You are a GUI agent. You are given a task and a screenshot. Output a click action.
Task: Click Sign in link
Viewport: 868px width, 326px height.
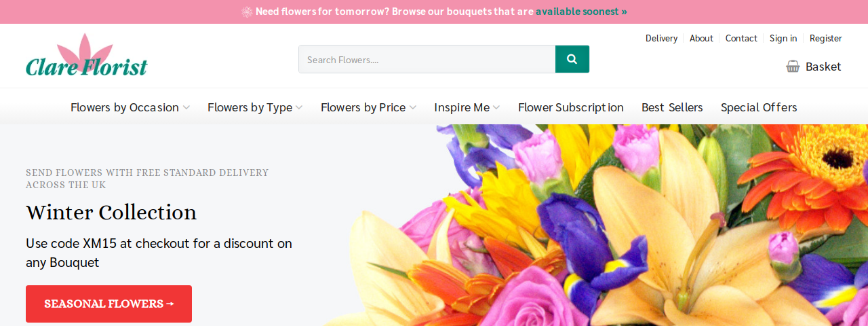783,38
